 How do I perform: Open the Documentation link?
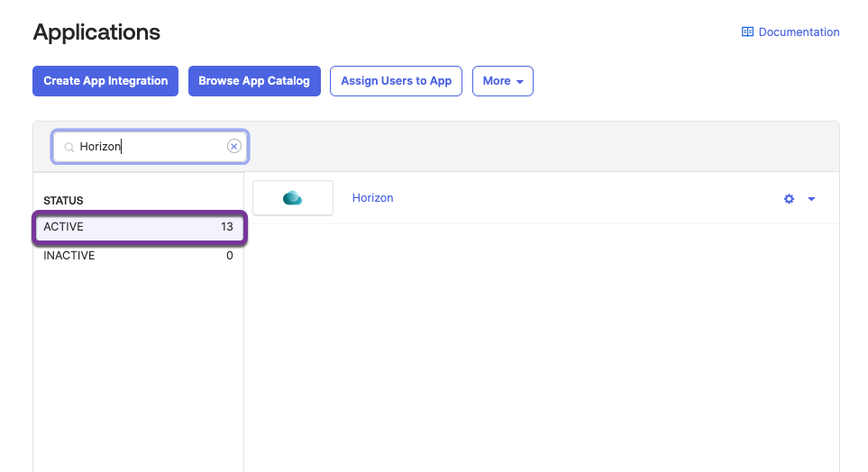coord(799,32)
